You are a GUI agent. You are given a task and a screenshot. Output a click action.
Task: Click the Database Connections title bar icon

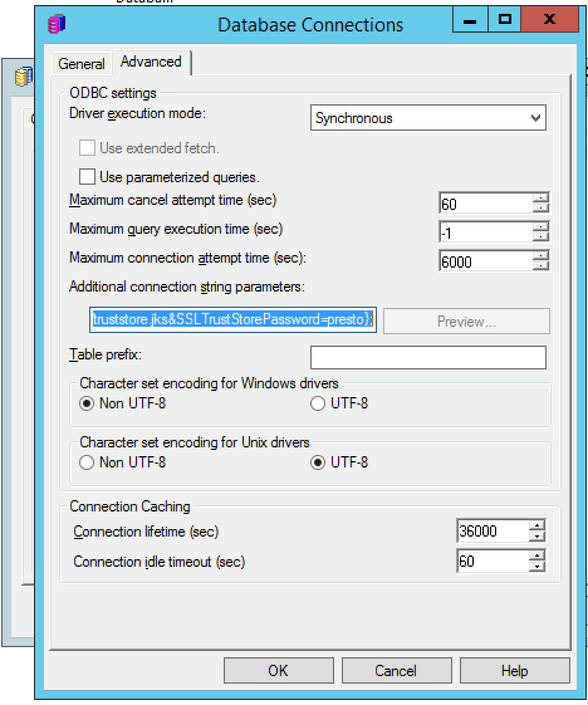pyautogui.click(x=57, y=25)
